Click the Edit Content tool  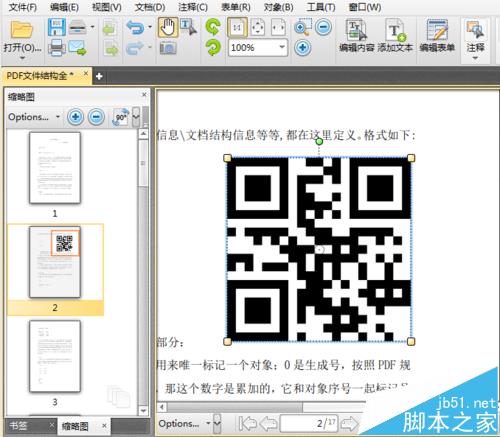click(x=356, y=36)
